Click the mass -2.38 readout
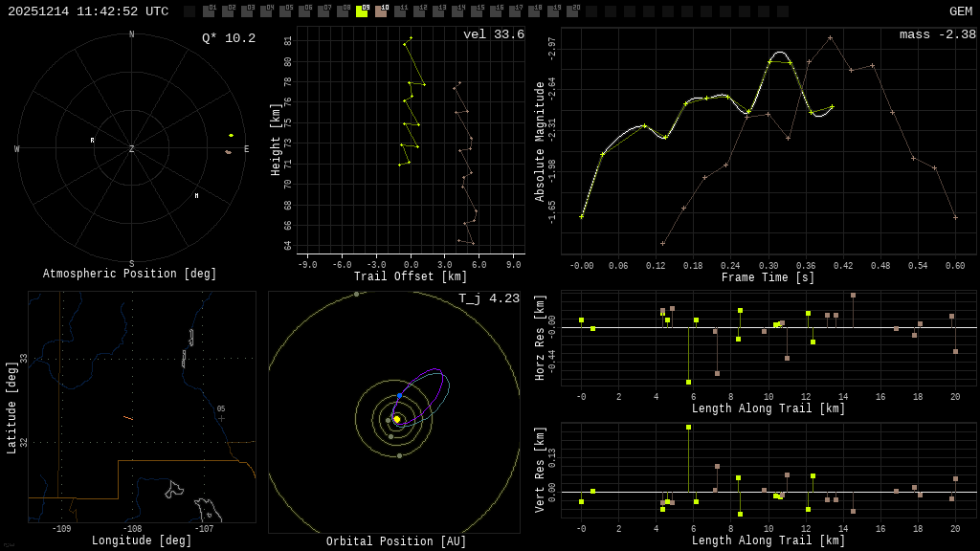980x551 pixels. 937,35
